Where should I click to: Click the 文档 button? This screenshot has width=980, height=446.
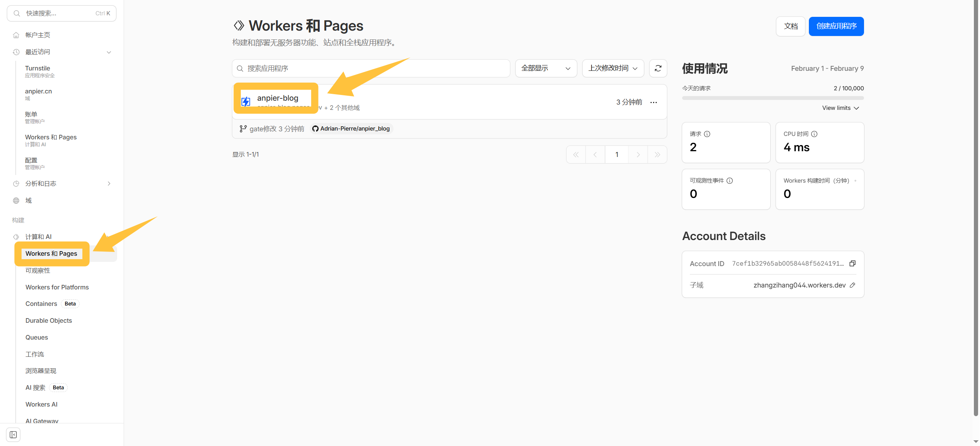coord(791,26)
